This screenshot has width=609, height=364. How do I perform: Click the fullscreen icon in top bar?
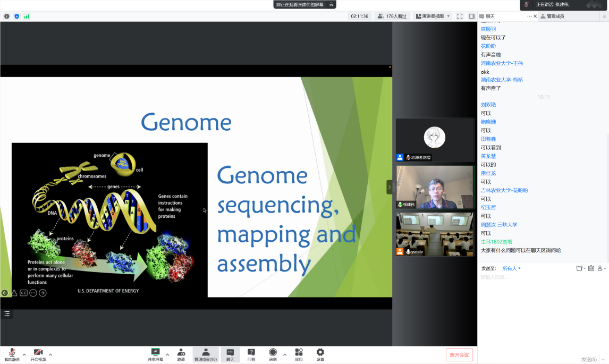click(x=460, y=16)
